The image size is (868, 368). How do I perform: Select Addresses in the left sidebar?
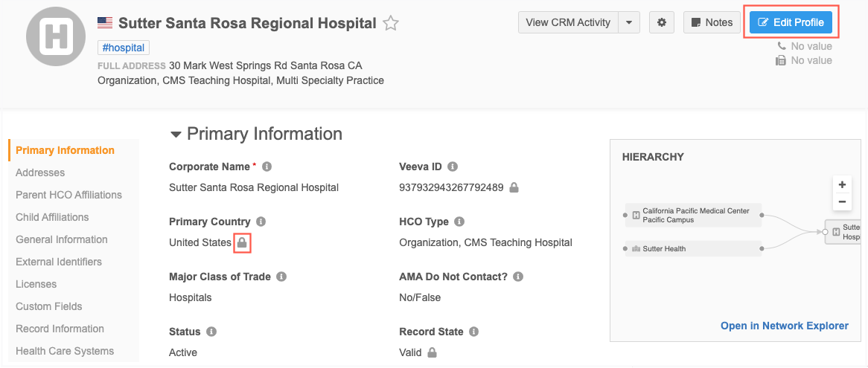pyautogui.click(x=40, y=172)
